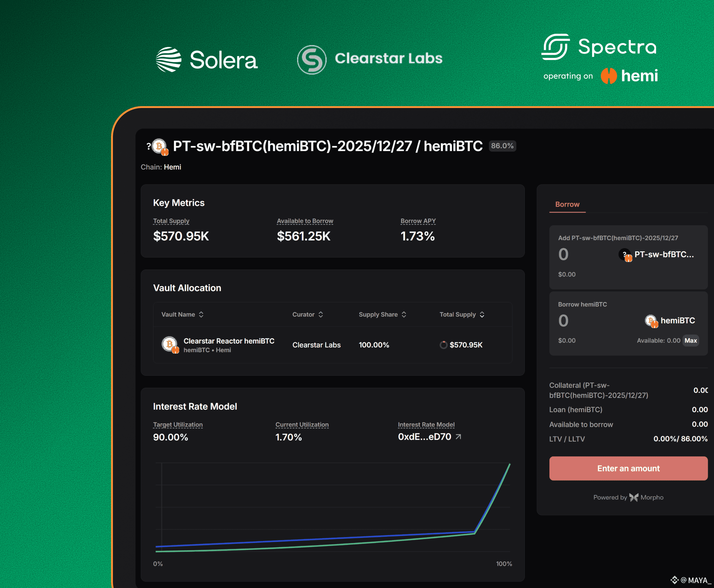Click the collateral amount input showing 0

(x=563, y=254)
